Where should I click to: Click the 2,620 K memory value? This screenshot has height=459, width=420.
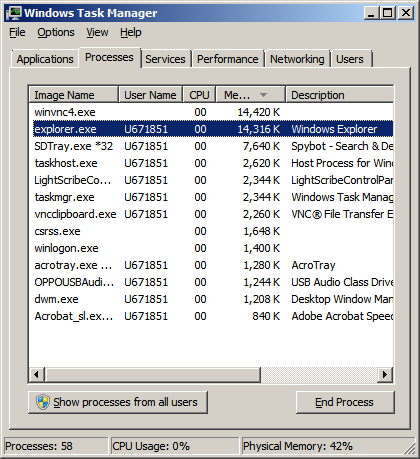(261, 163)
